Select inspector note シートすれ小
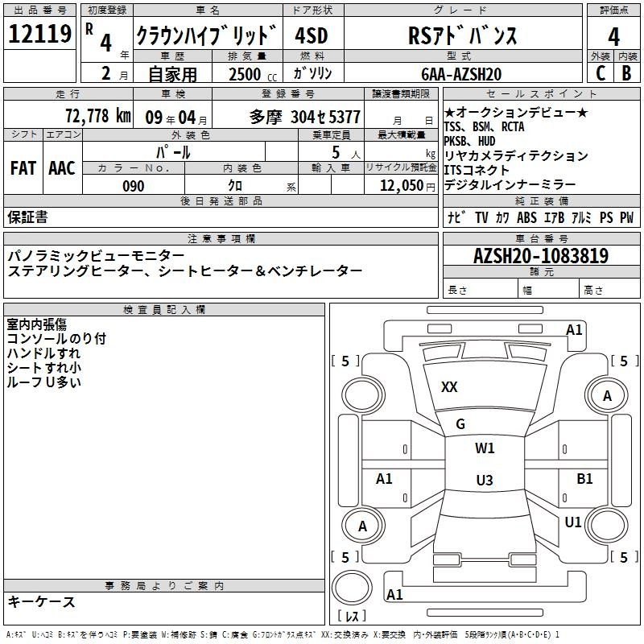 tap(43, 368)
